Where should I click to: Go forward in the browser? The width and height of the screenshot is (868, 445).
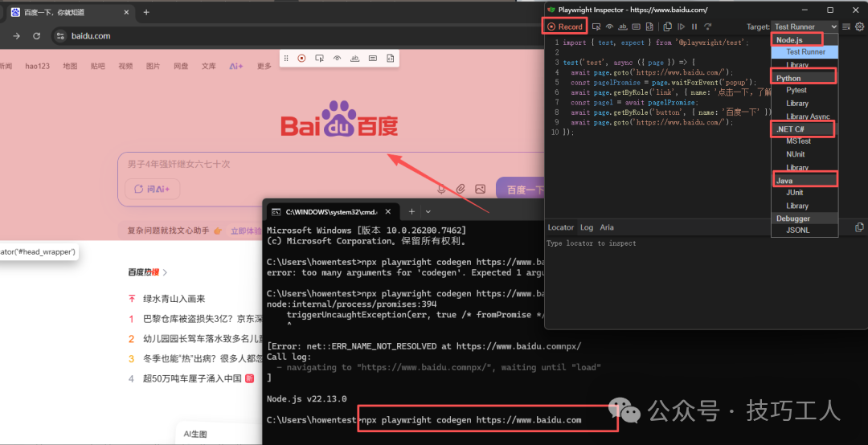click(x=17, y=36)
